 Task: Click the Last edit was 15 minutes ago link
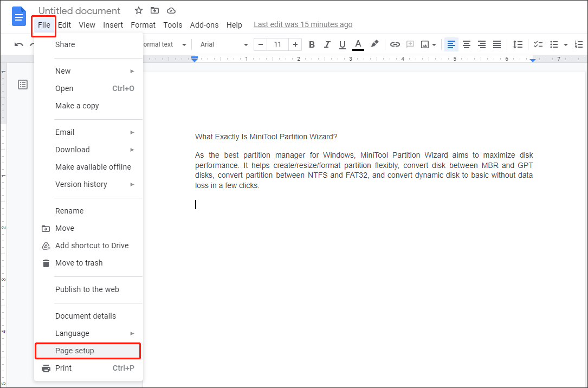click(303, 25)
